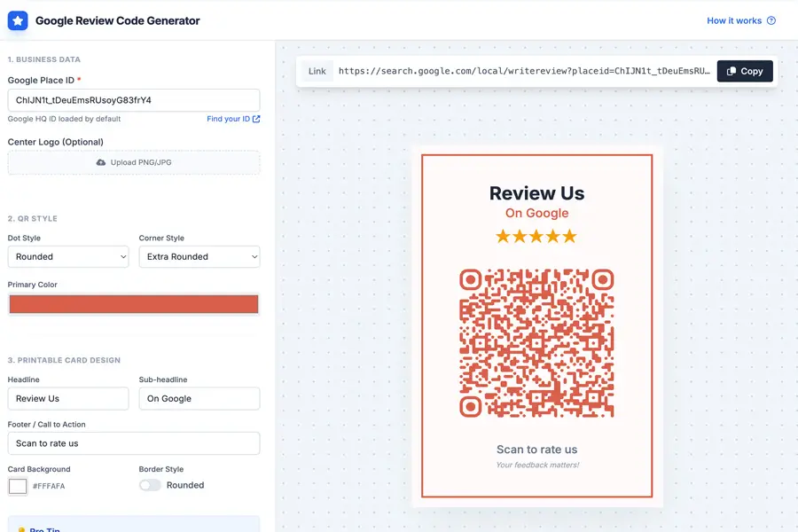
Task: Toggle the Rounded border style switch
Action: coord(151,485)
